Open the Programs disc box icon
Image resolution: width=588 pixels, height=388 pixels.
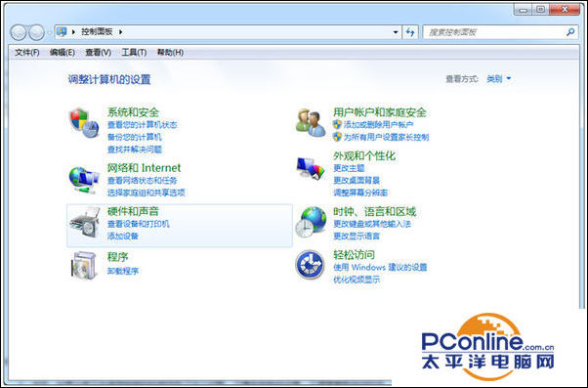pyautogui.click(x=84, y=266)
